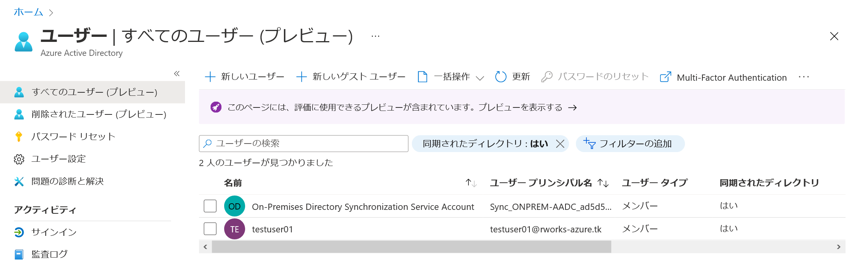Open the toolbar overflow ellipsis menu

pos(804,77)
